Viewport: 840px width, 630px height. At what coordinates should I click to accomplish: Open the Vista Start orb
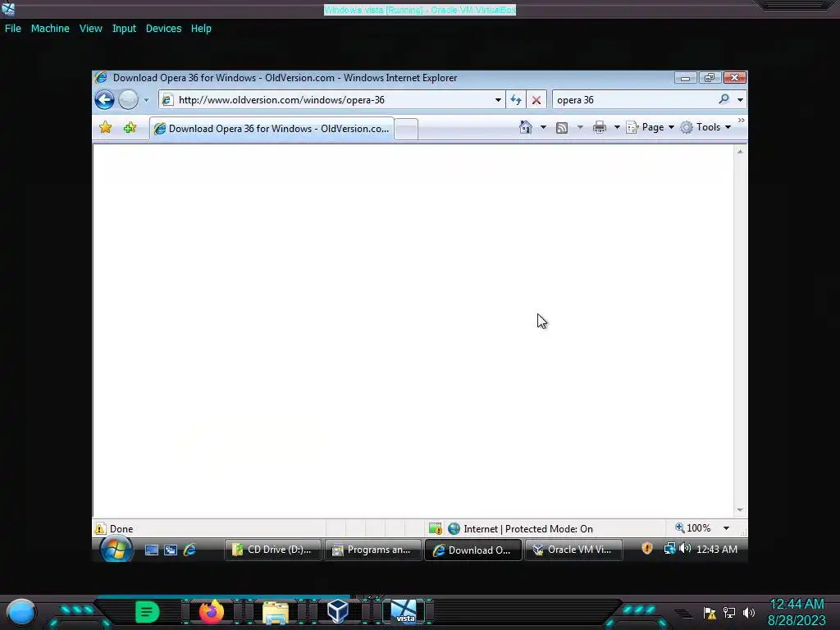click(x=116, y=550)
